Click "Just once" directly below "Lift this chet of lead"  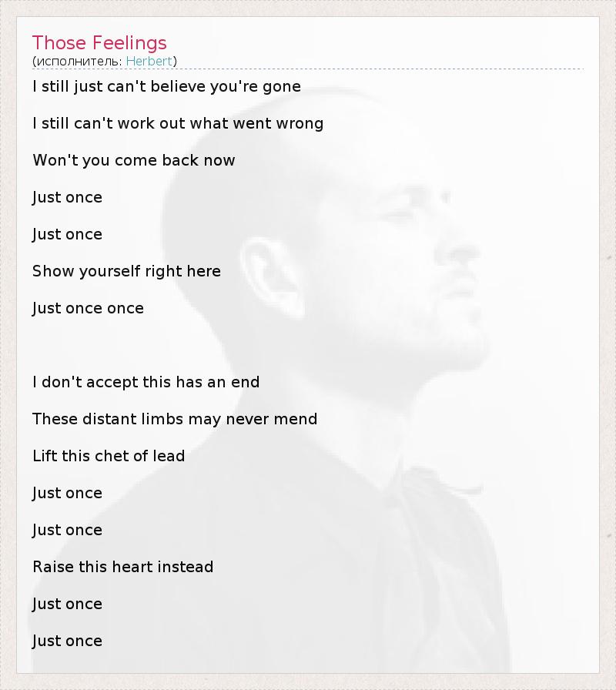pyautogui.click(x=67, y=493)
